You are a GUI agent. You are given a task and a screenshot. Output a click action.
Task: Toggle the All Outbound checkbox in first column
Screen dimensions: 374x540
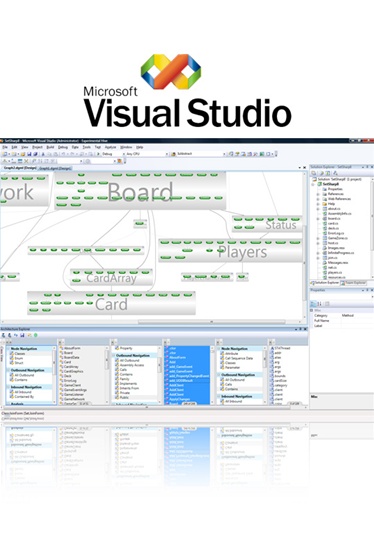click(12, 375)
